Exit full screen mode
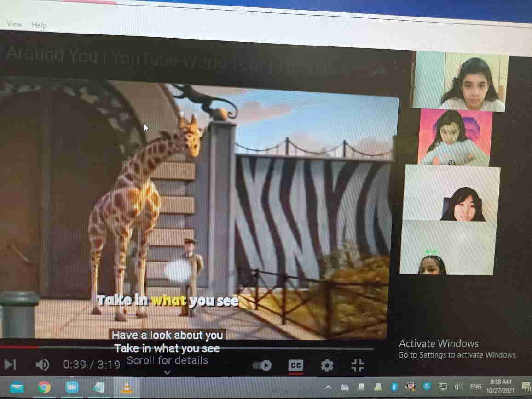Image resolution: width=532 pixels, height=399 pixels. click(x=358, y=366)
